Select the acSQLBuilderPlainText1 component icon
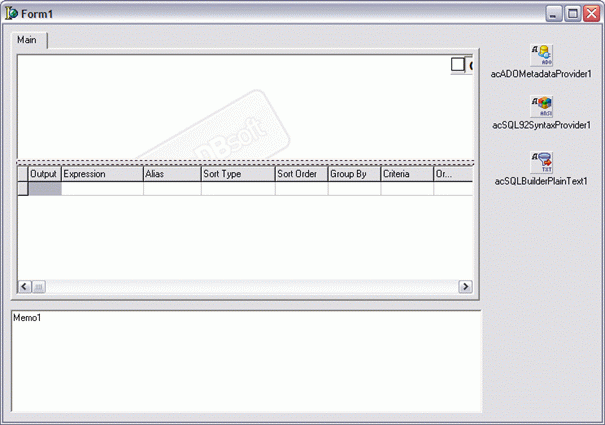Viewport: 605px width, 425px height. point(542,163)
